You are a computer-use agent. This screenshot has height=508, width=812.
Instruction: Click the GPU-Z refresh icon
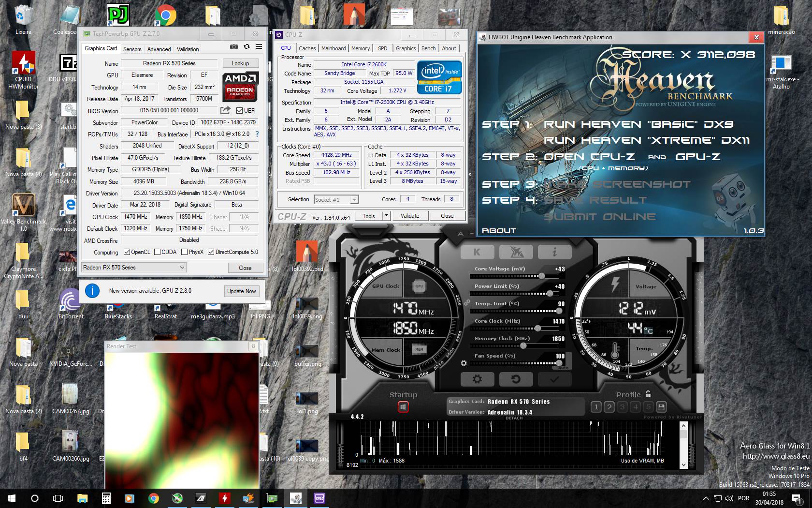tap(246, 46)
